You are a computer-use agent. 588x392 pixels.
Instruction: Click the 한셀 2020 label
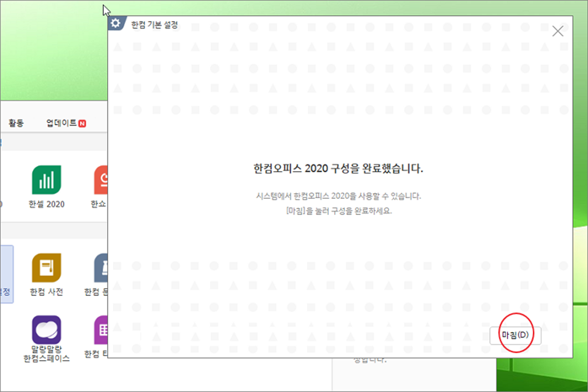(x=47, y=204)
